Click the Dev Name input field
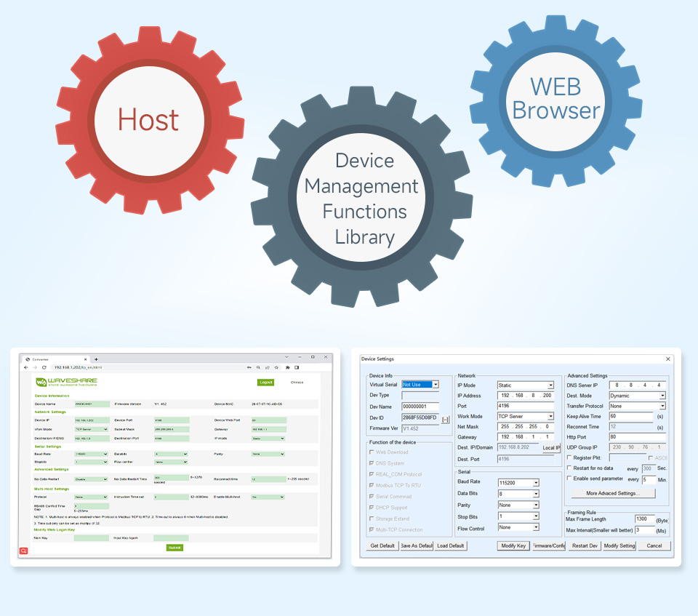Image resolution: width=698 pixels, height=616 pixels. click(420, 407)
